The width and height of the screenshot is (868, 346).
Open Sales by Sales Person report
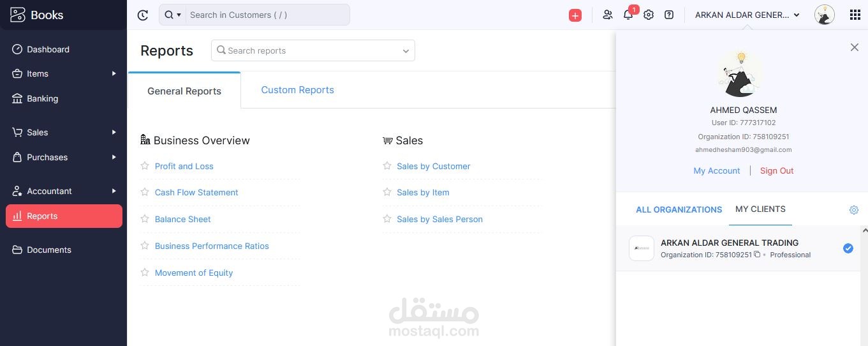click(x=439, y=219)
